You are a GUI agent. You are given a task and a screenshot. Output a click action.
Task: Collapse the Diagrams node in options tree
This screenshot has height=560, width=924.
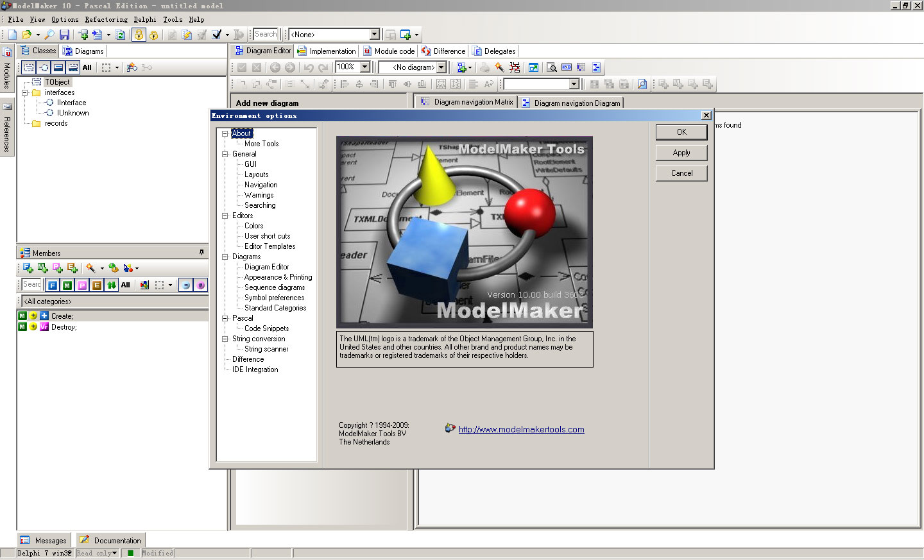225,257
